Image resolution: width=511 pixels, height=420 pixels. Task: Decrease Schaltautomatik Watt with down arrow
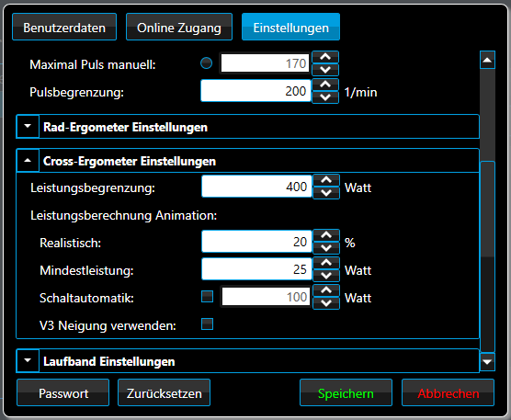coord(326,303)
